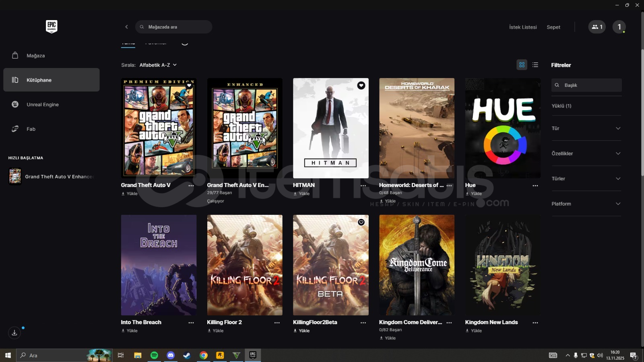Click Yükle under Killing Floor 2
The height and width of the screenshot is (362, 644).
point(215,331)
